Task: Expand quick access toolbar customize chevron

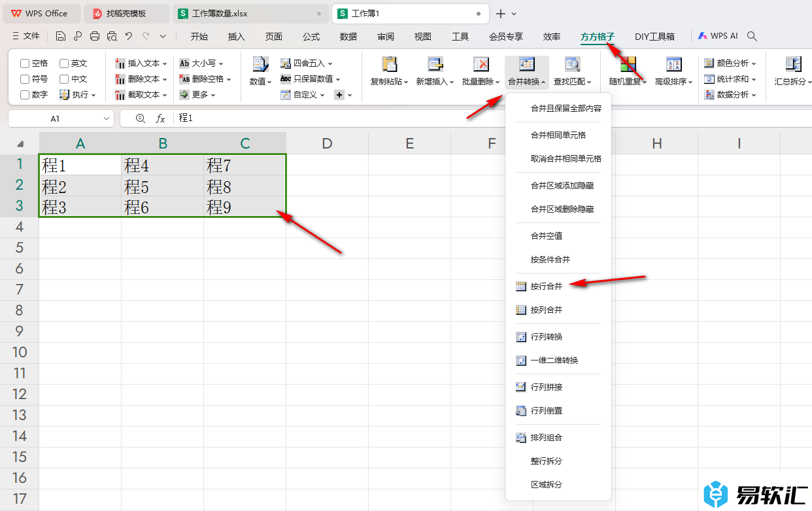Action: pos(163,37)
